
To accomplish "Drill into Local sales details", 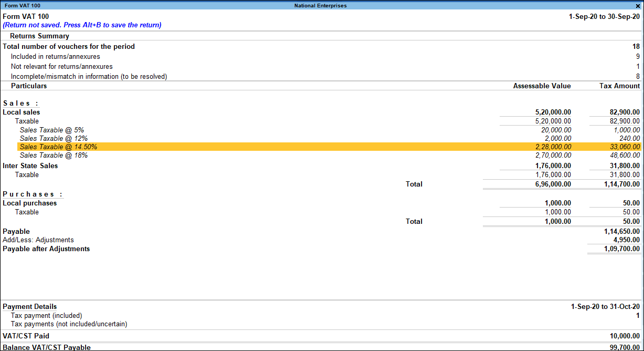I will pos(21,112).
